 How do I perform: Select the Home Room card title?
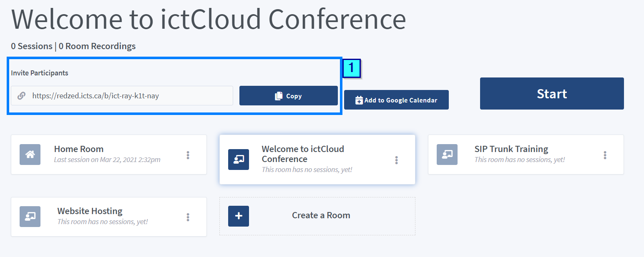pyautogui.click(x=79, y=149)
